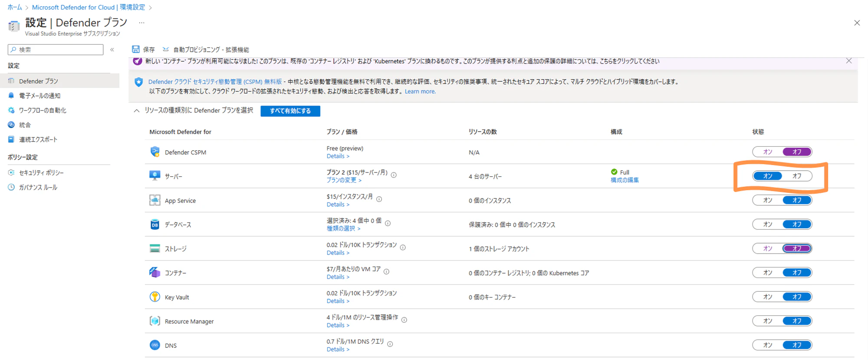Go to ホーム breadcrumb
This screenshot has height=360, width=868.
(x=15, y=7)
